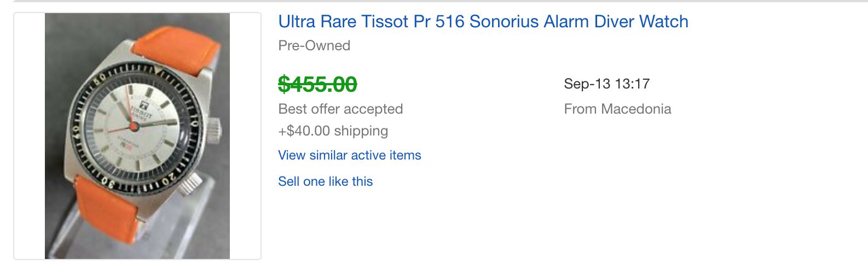Click the red center of the watch hands

tap(134, 126)
